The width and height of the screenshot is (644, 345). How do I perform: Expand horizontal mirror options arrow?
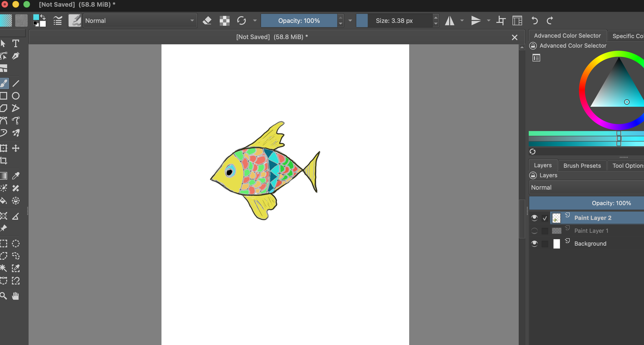coord(462,20)
